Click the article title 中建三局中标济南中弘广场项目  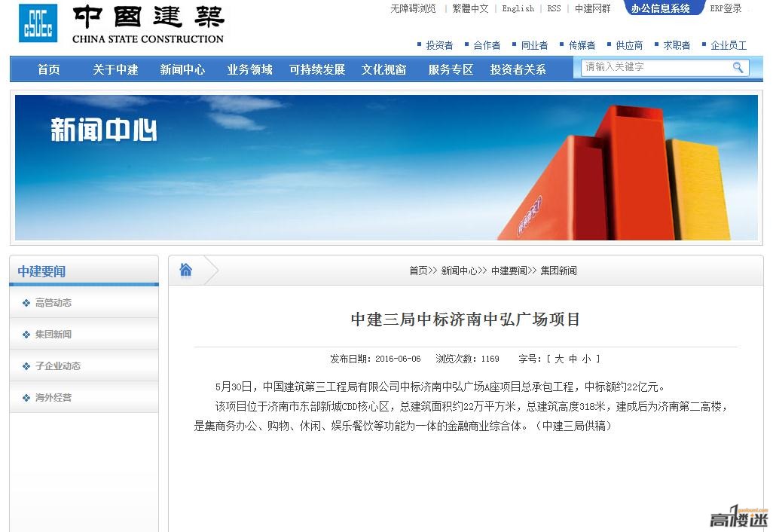coord(466,320)
